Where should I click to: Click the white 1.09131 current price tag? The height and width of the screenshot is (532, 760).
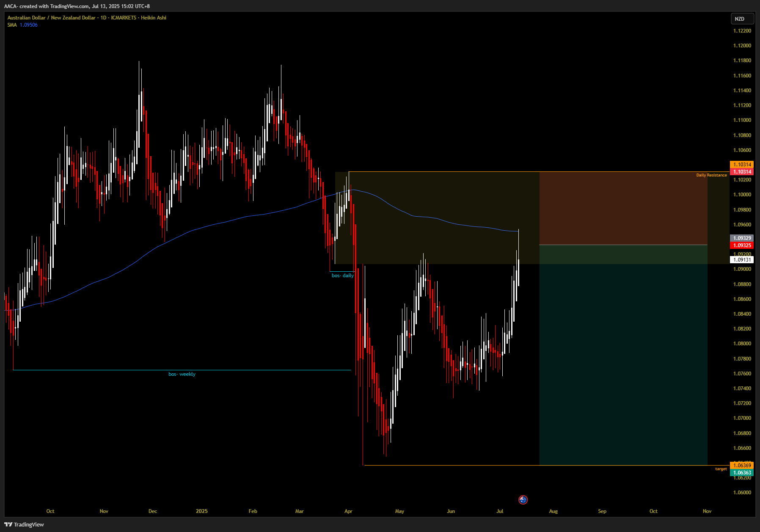click(742, 260)
